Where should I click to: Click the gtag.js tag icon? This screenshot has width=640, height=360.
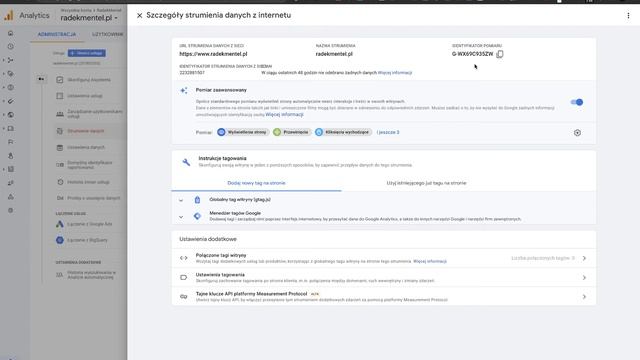[197, 200]
